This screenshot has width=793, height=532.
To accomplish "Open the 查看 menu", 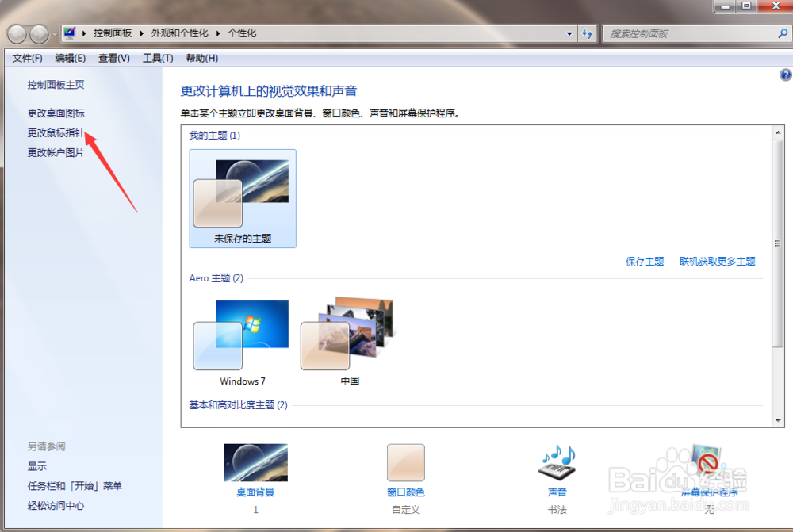I will pyautogui.click(x=113, y=57).
